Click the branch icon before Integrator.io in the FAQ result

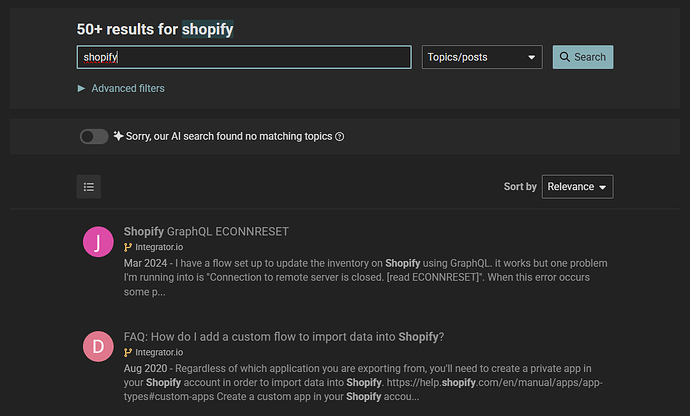128,353
